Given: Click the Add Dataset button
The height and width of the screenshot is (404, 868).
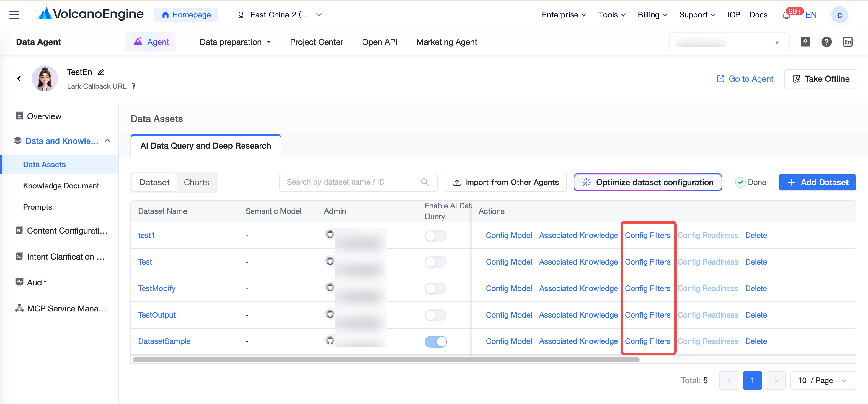Looking at the screenshot, I should (817, 182).
